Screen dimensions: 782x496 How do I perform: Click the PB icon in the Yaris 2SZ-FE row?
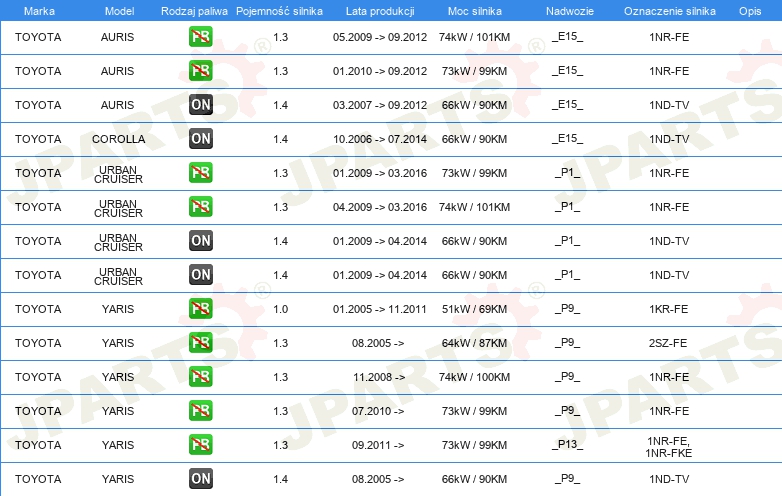[x=201, y=343]
